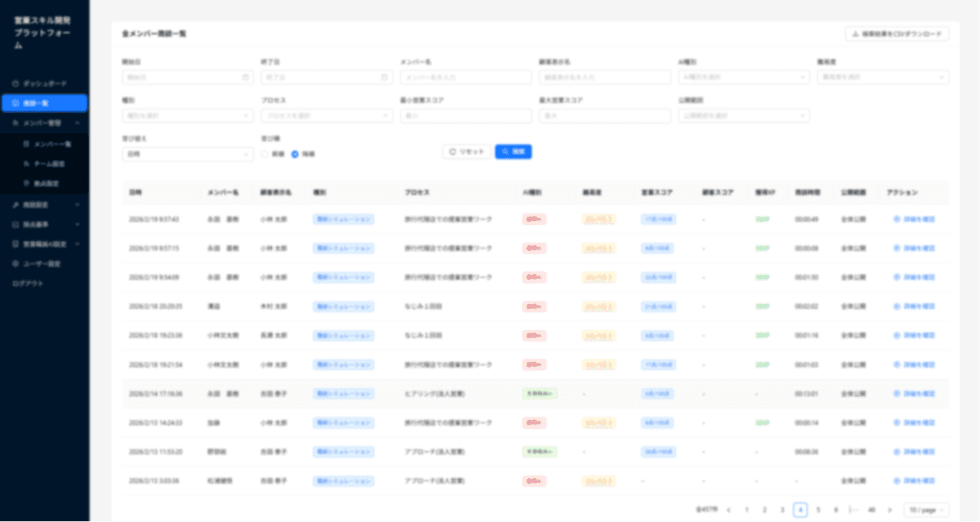Open detail link for 2026/2/13 14:24 row
The height and width of the screenshot is (522, 980).
(x=914, y=423)
